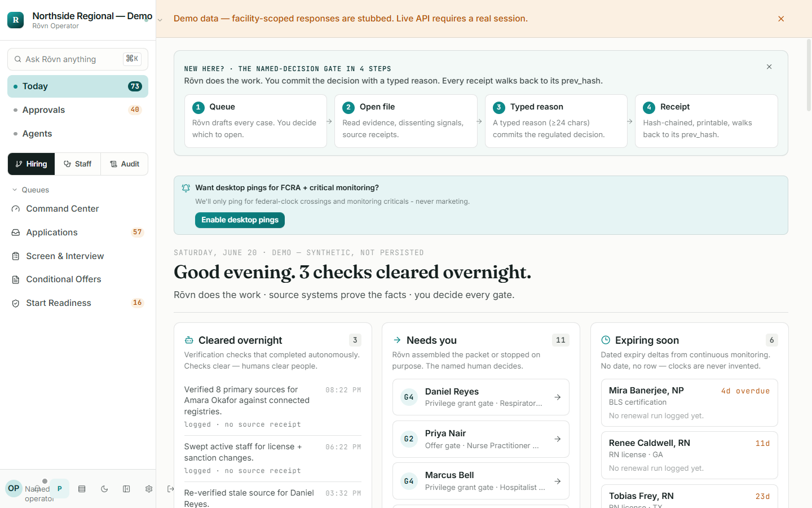This screenshot has height=508, width=812.
Task: Switch to the Hiring tab
Action: 32,164
